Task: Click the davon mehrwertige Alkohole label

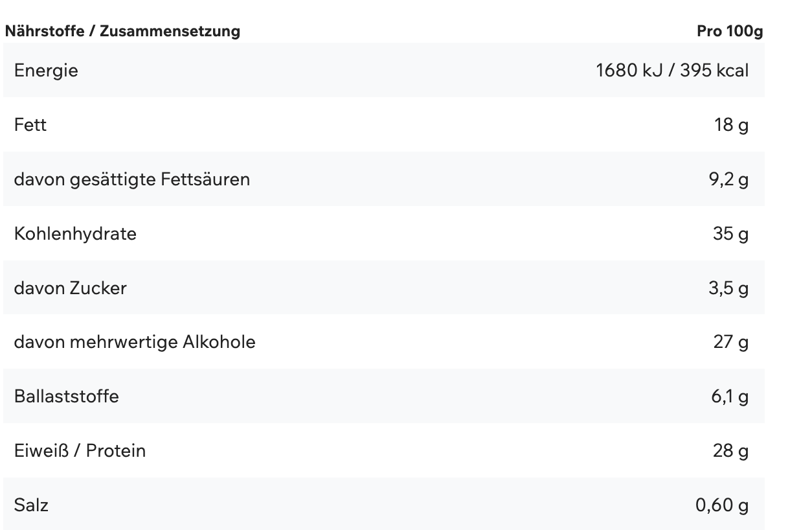Action: (135, 341)
